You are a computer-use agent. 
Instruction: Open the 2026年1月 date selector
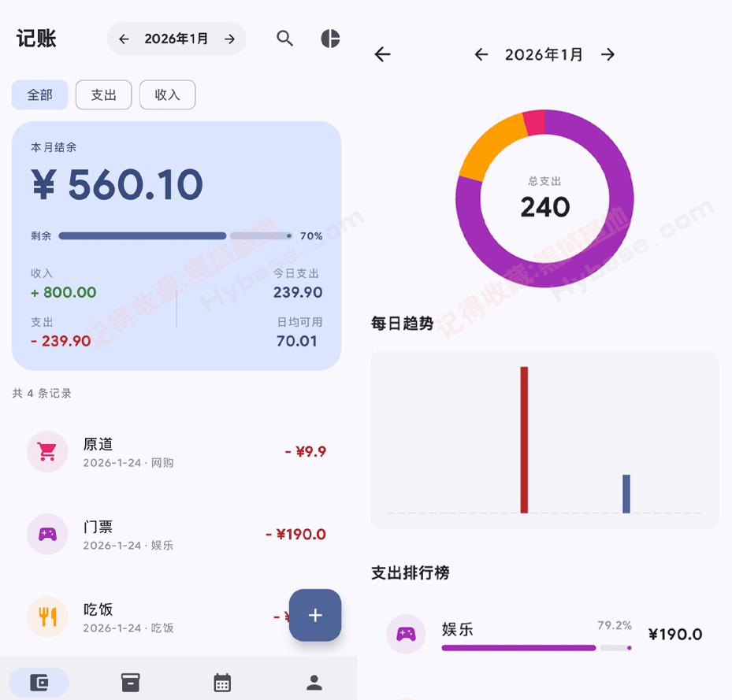click(x=176, y=38)
